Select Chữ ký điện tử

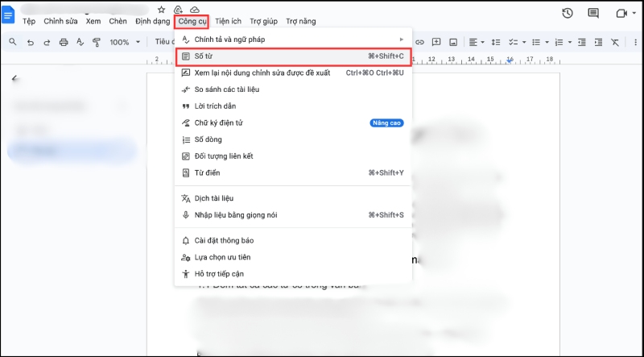click(x=293, y=123)
